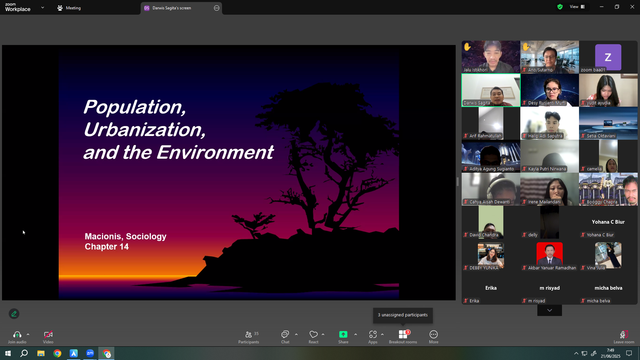Click the taskbar clock and date

pyautogui.click(x=611, y=353)
